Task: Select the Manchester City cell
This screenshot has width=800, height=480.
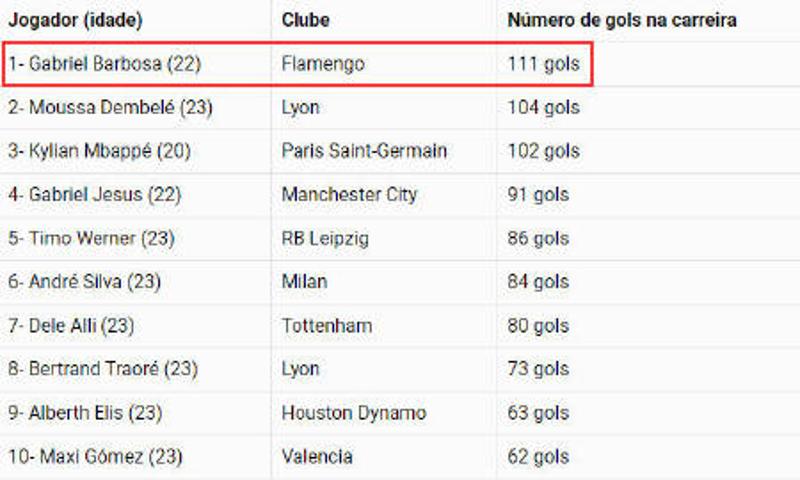Action: [349, 194]
